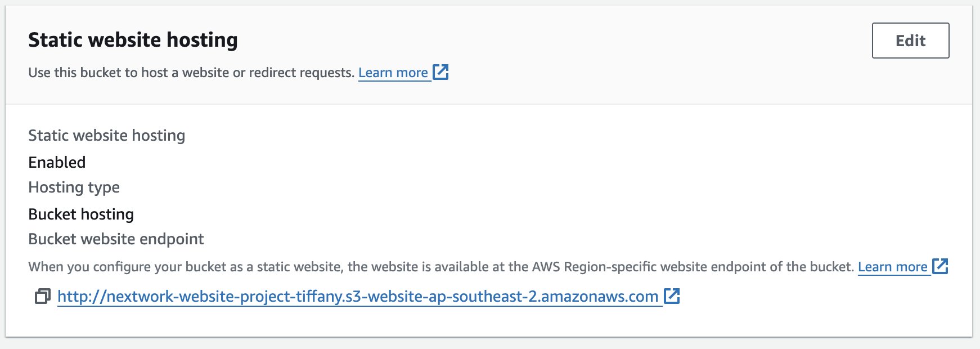
Task: Click the Bucket website endpoint label
Action: (x=116, y=239)
